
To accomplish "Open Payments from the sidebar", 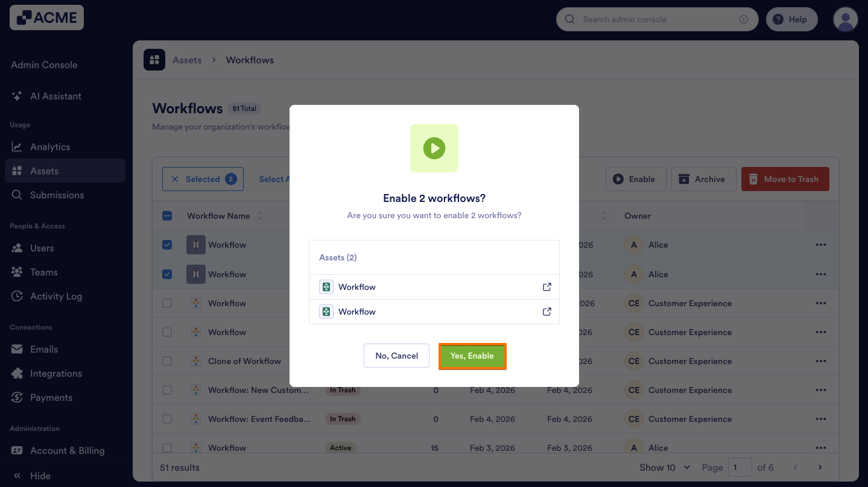I will coord(51,397).
